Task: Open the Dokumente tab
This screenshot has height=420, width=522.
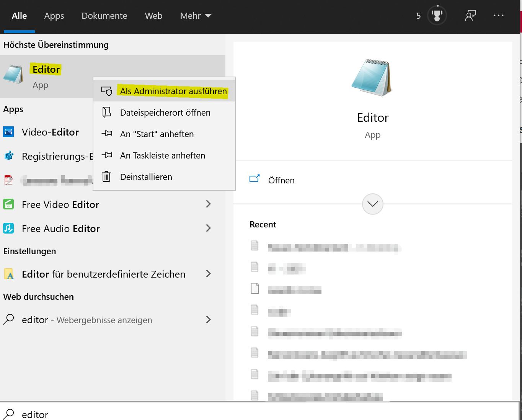Action: point(104,16)
